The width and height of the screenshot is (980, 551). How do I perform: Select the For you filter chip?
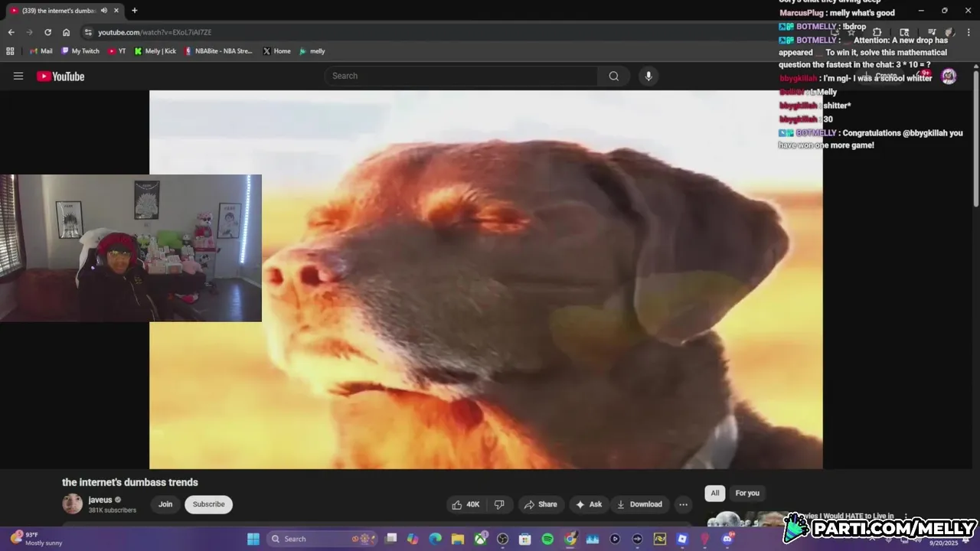747,494
